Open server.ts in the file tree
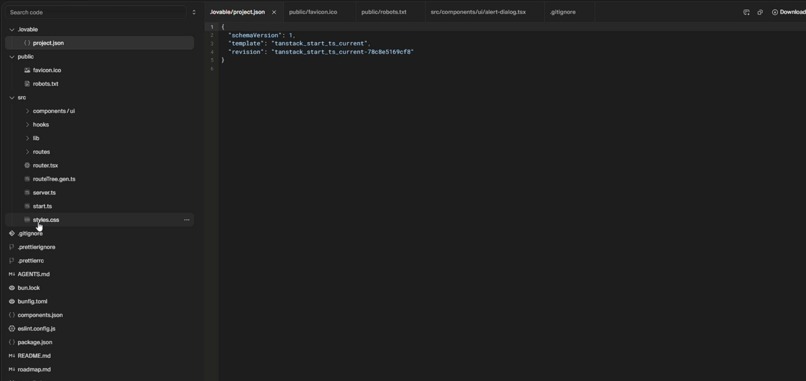806x381 pixels. click(44, 193)
